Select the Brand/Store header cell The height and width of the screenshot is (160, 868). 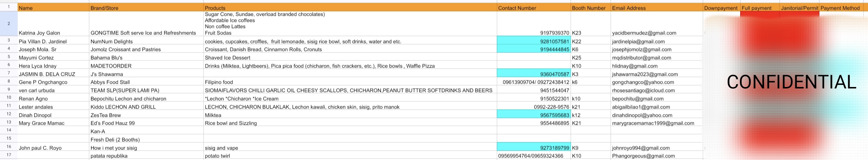click(x=146, y=8)
